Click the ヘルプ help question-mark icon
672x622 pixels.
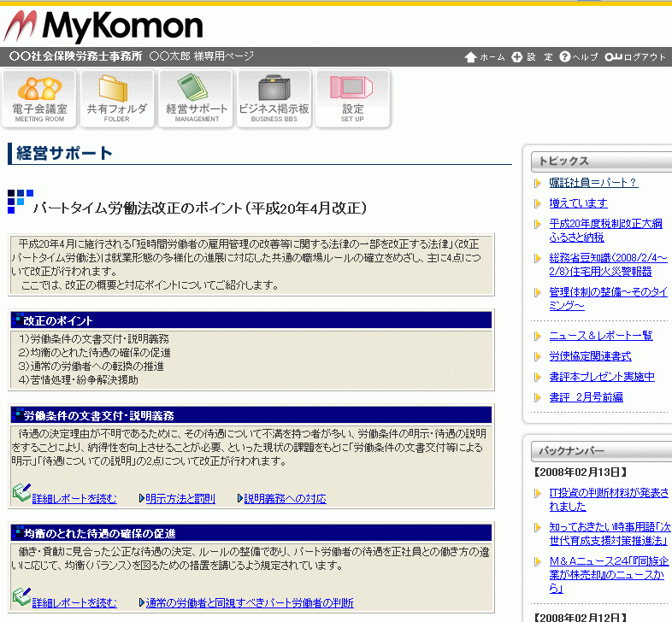564,57
